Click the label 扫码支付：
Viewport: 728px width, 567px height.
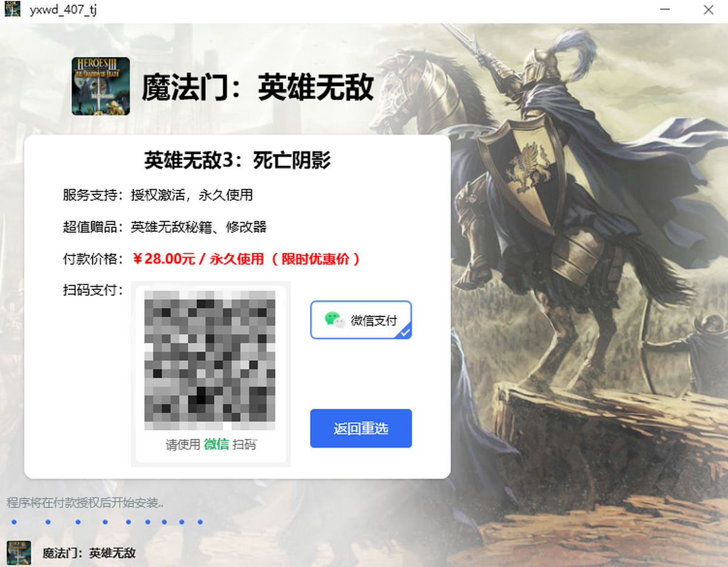pyautogui.click(x=93, y=290)
